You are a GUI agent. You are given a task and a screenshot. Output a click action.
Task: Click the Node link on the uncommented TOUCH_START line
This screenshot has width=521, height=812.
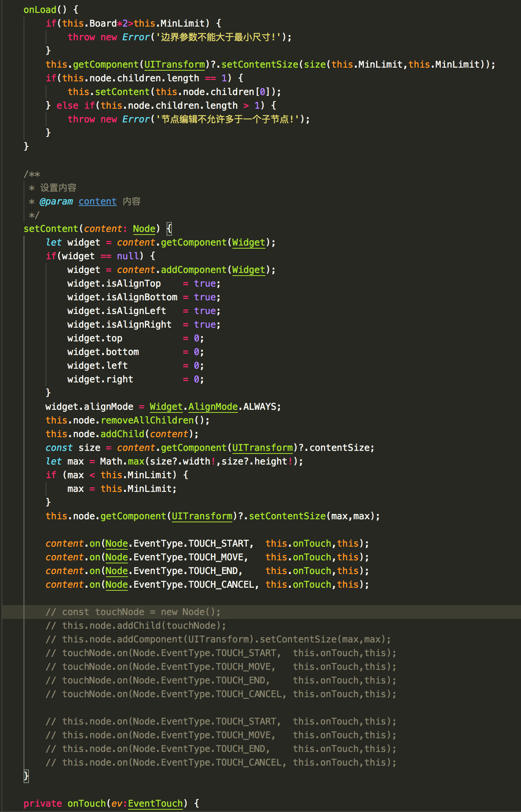(x=116, y=544)
